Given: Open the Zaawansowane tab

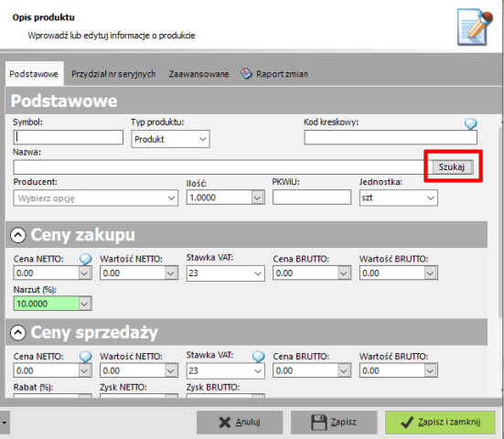Looking at the screenshot, I should point(198,74).
